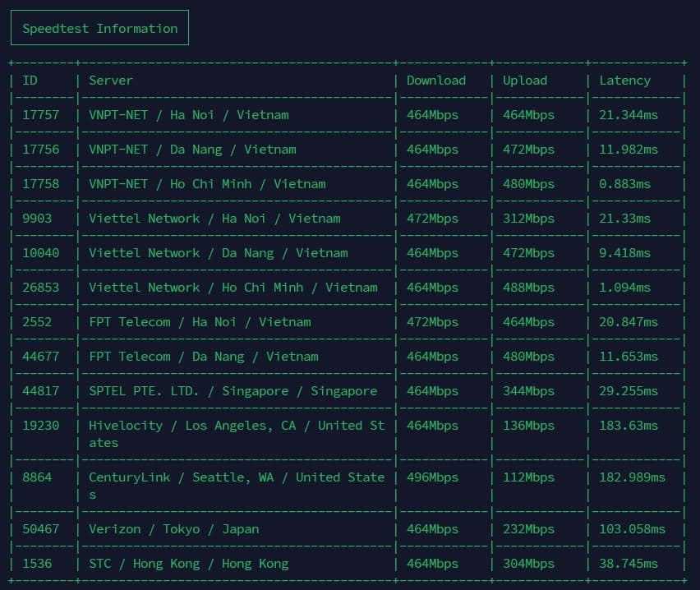Click the "Server" column header
Screen dimensions: 700x590
(x=111, y=81)
